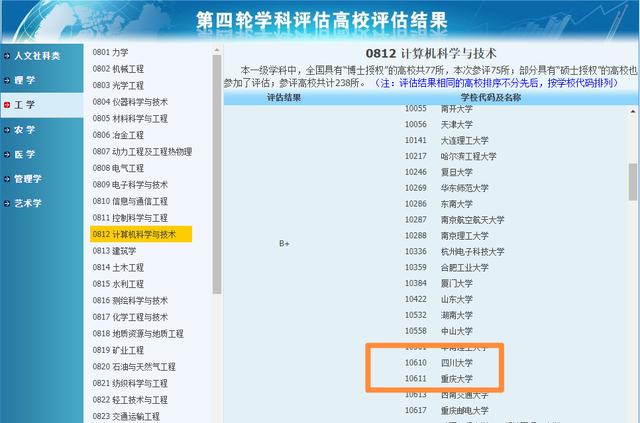This screenshot has height=423, width=640.
Task: Click row 10384 厦门大学
Action: (x=438, y=283)
